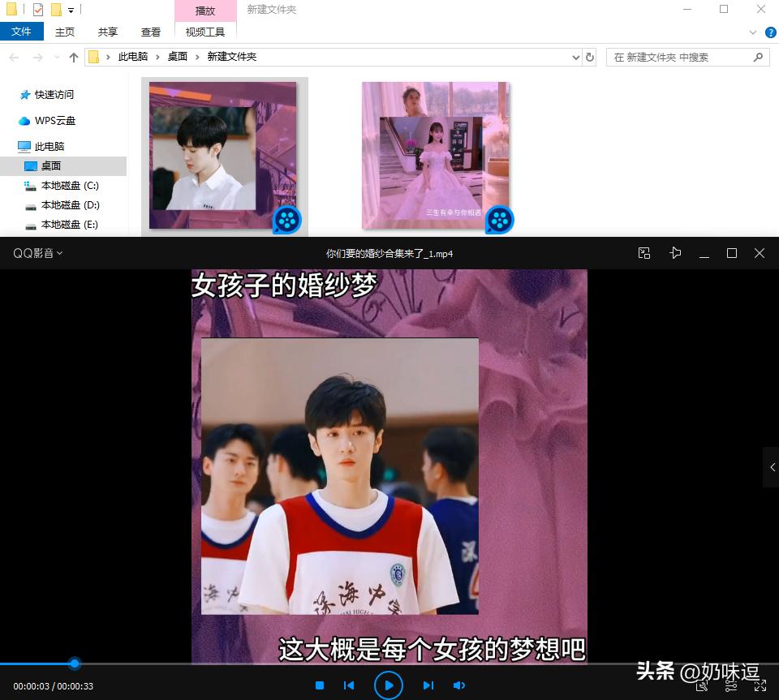Image resolution: width=779 pixels, height=700 pixels.
Task: Switch QQ影音 to mini window mode
Action: coord(643,253)
